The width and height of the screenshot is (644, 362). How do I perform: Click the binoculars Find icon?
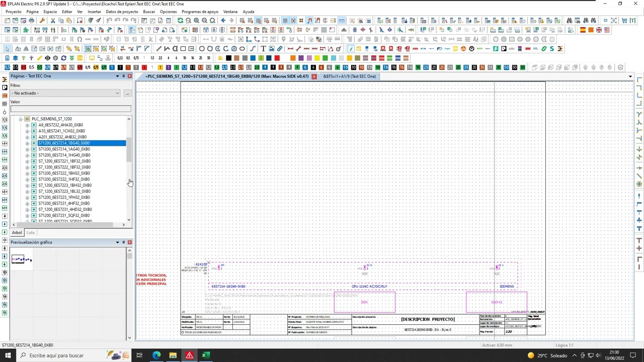pos(569,20)
